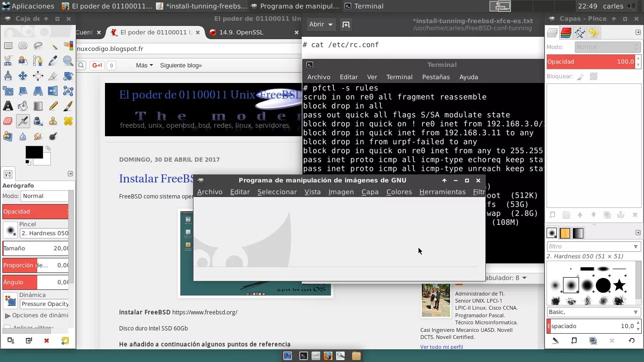This screenshot has width=644, height=362.
Task: Select the Heal tool
Action: pos(68,121)
